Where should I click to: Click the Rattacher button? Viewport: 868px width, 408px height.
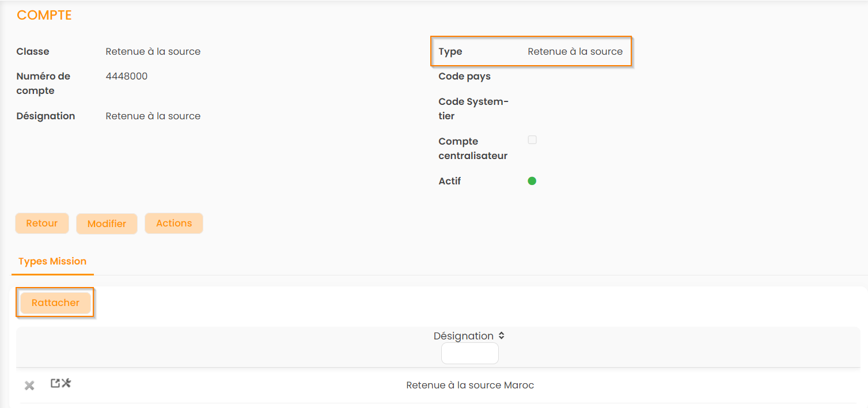(x=55, y=303)
